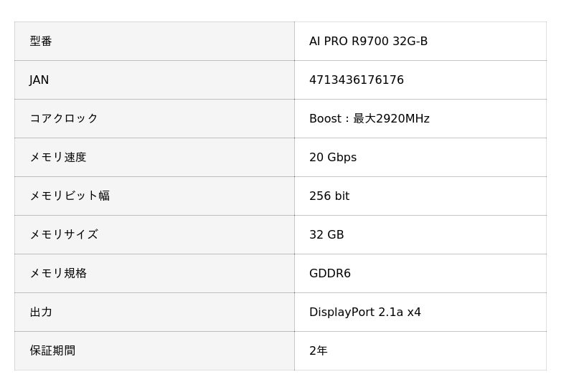Click the コアクロック label cell

[x=63, y=119]
